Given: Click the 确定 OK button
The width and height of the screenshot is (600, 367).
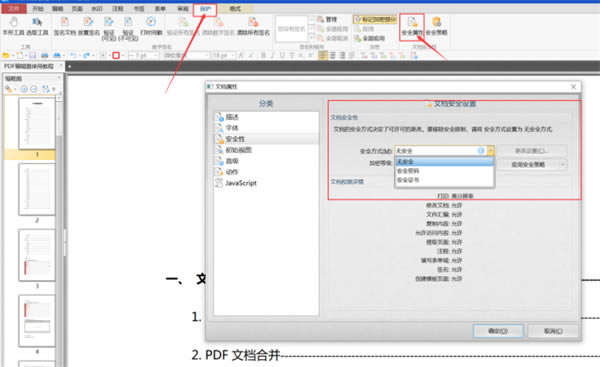Looking at the screenshot, I should pos(498,331).
